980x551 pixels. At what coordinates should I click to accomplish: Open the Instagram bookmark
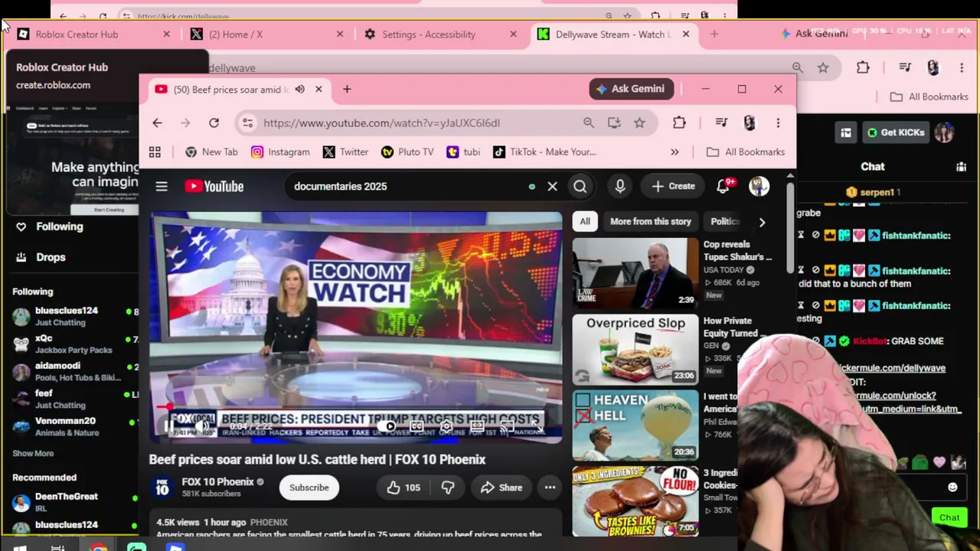[x=280, y=152]
